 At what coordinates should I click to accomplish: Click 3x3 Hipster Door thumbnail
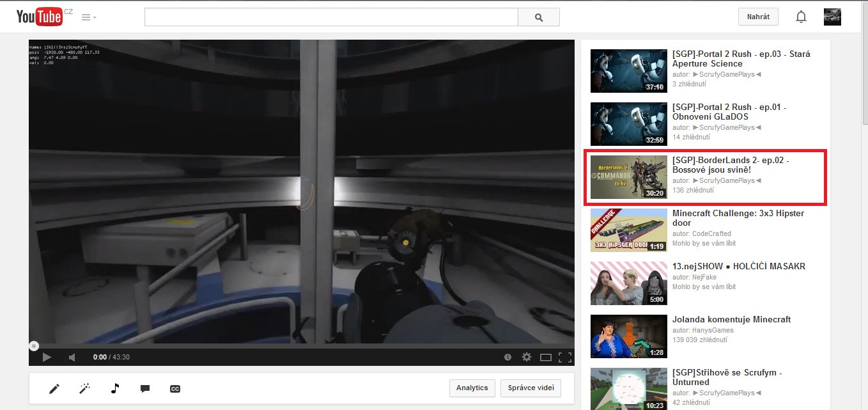(629, 230)
